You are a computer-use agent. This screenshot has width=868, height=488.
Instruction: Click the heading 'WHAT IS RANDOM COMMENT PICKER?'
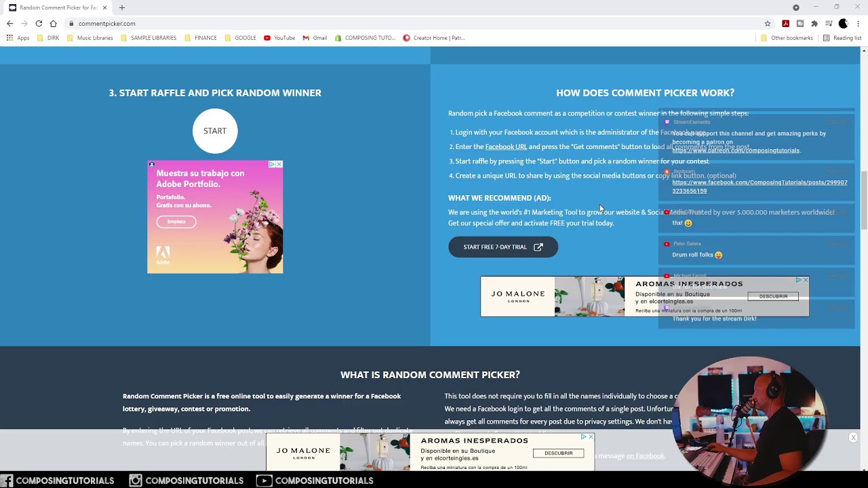[430, 375]
